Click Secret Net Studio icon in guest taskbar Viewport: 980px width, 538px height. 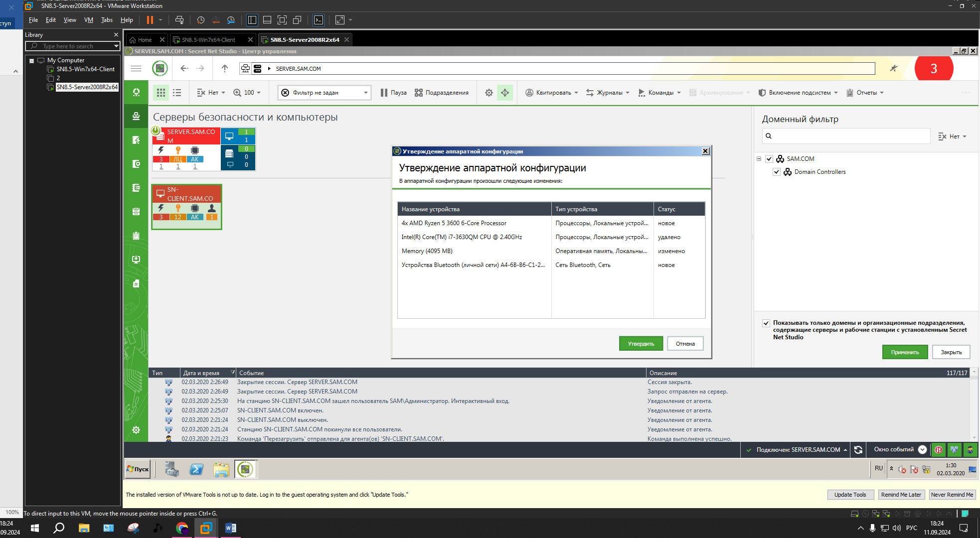pyautogui.click(x=245, y=469)
